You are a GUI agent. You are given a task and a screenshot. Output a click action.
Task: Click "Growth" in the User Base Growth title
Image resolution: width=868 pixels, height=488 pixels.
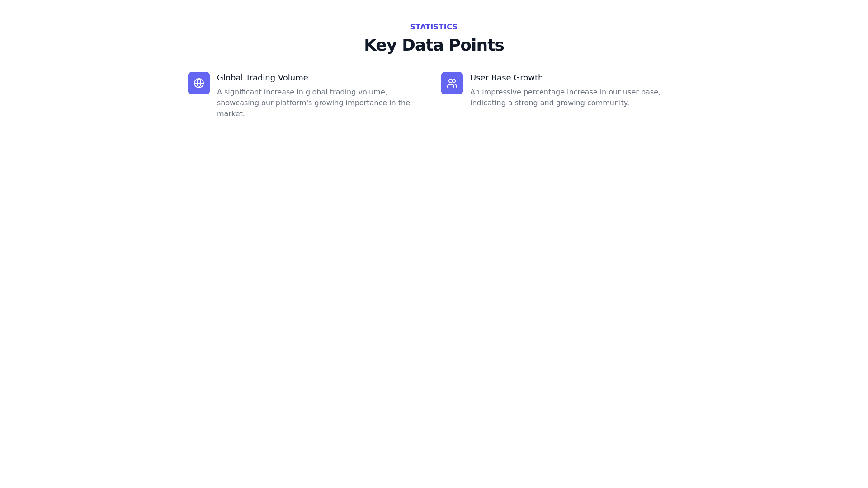pyautogui.click(x=528, y=78)
